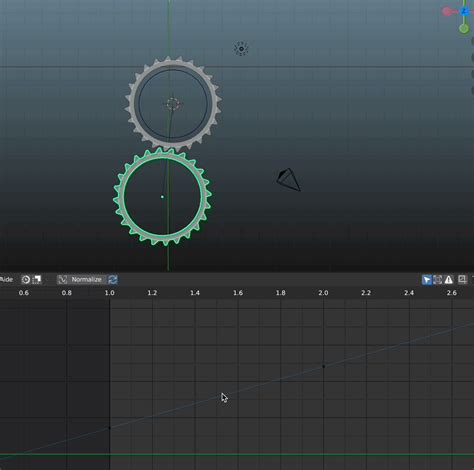
Task: Click the 1.0 frame label on ruler
Action: click(x=109, y=293)
